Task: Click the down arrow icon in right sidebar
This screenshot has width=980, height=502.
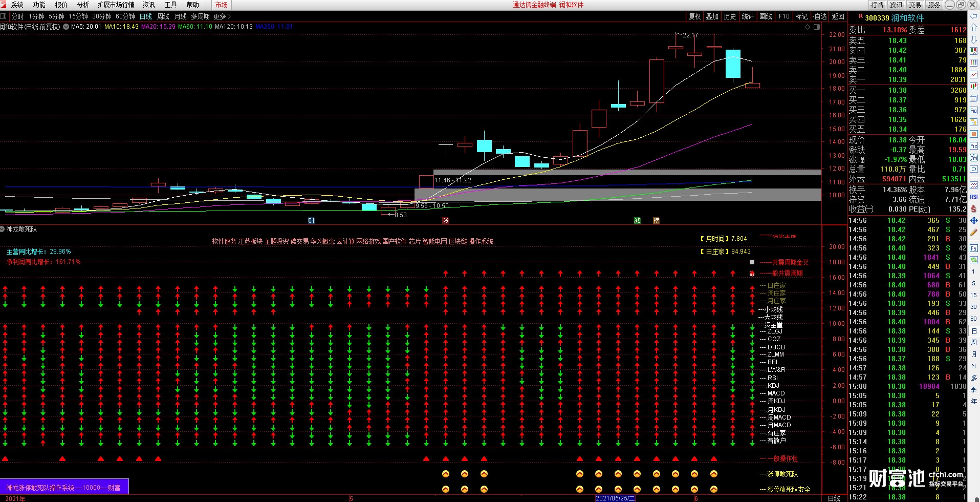Action: click(x=974, y=39)
